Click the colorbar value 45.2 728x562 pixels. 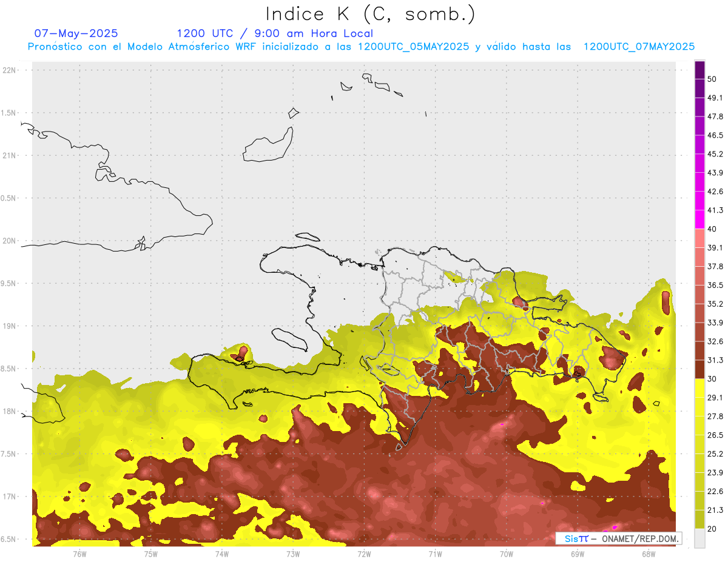point(715,154)
